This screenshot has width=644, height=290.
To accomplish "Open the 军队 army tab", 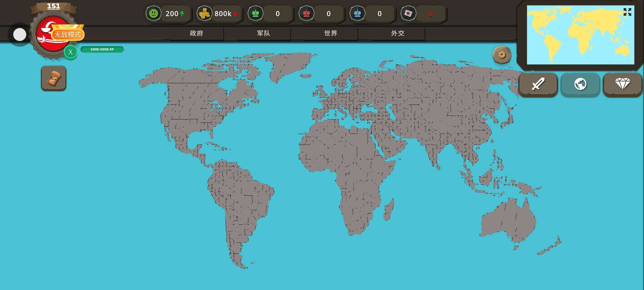I will (264, 33).
